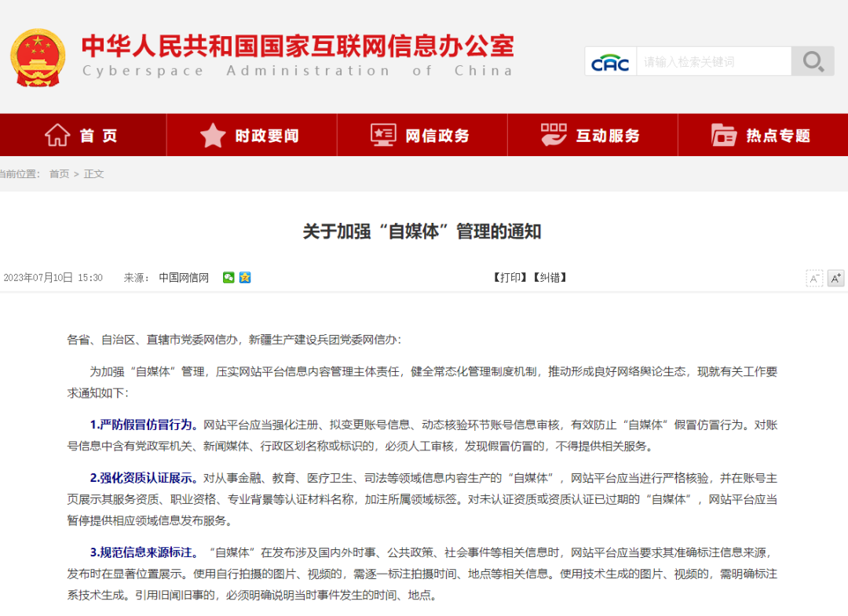
Task: Click the 来源 label
Action: (137, 278)
